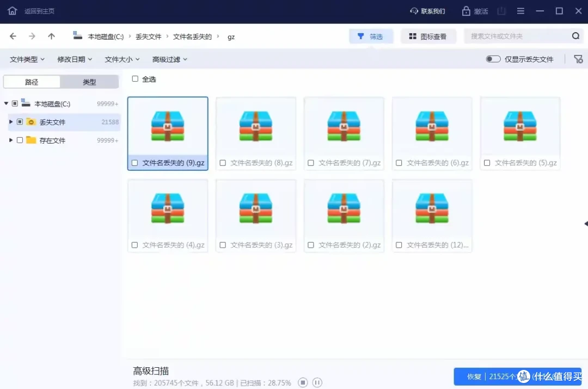Check the box for 文件名丢失的 (12)

click(399, 245)
